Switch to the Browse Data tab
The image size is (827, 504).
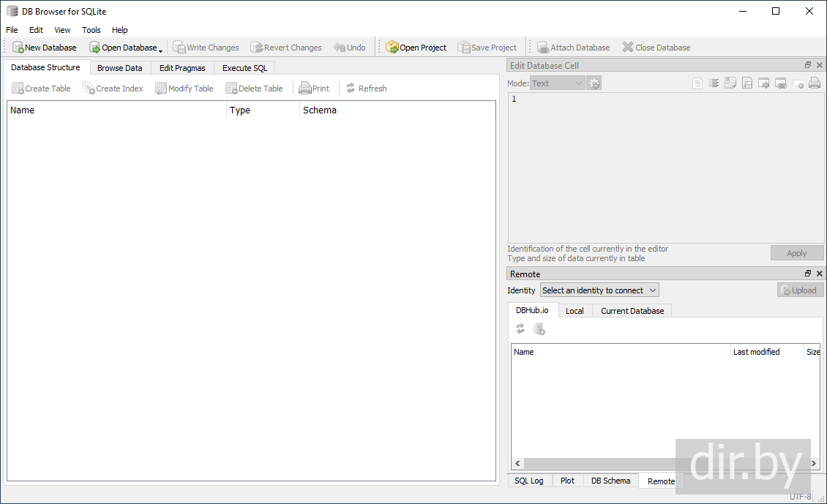pyautogui.click(x=119, y=68)
